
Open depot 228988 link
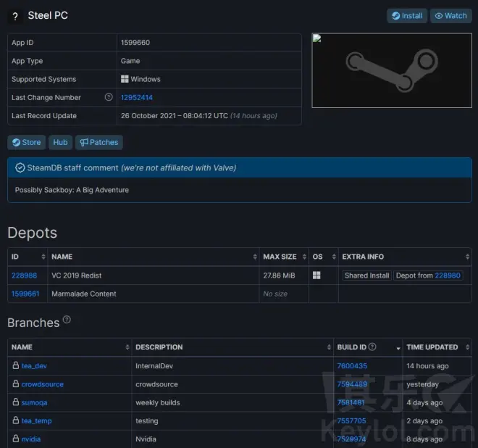tap(24, 275)
